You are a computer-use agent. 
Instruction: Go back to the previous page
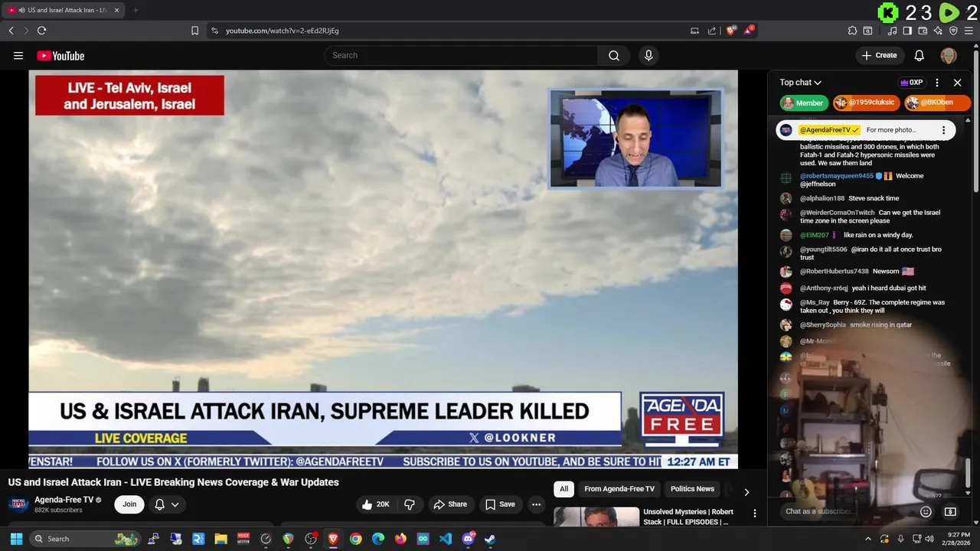coord(11,31)
